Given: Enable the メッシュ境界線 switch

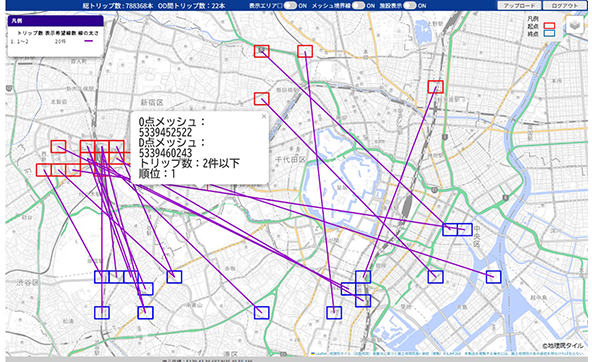Looking at the screenshot, I should pyautogui.click(x=358, y=6).
